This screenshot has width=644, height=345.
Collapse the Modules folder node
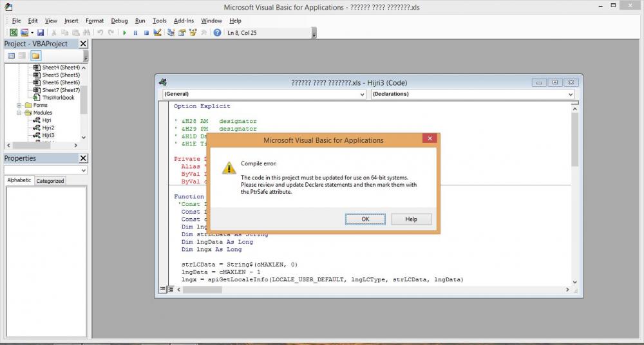19,113
